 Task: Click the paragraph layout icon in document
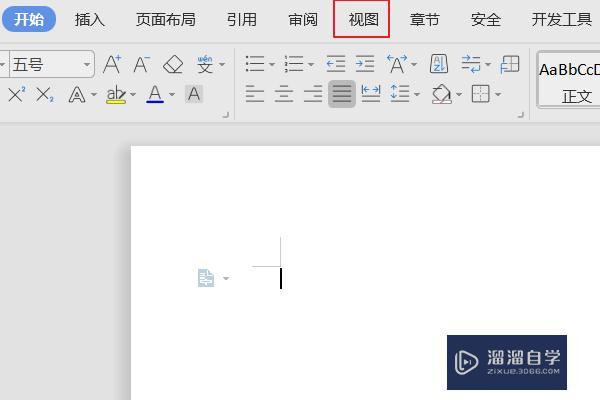206,278
